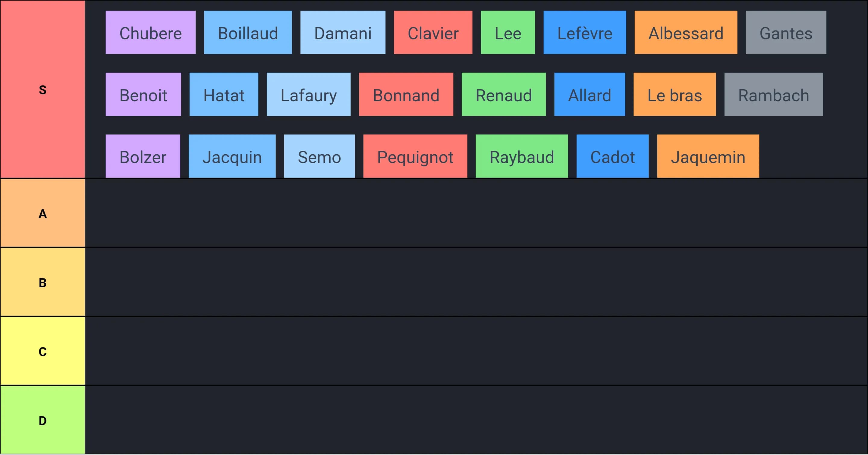Click the orange Albessard tile

pos(685,33)
